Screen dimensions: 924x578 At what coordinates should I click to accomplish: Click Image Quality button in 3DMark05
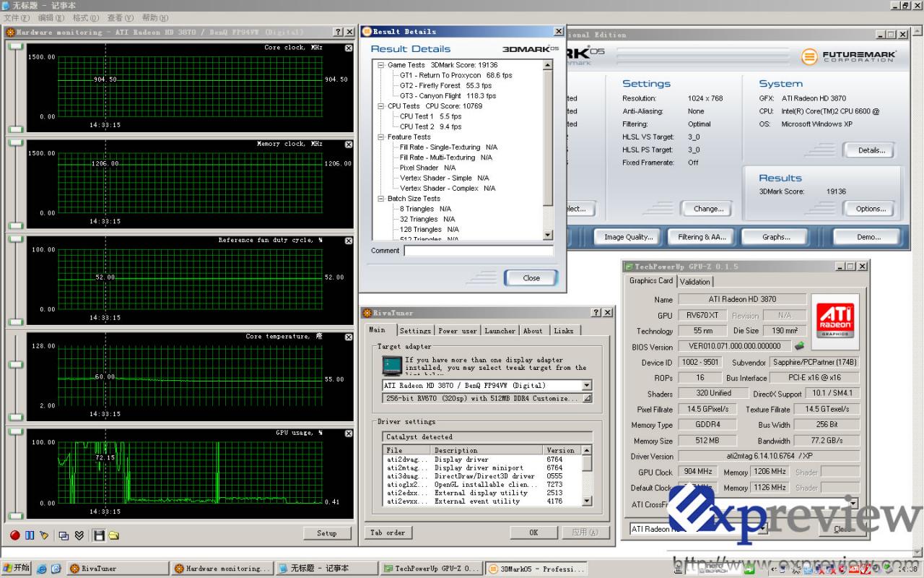point(629,237)
